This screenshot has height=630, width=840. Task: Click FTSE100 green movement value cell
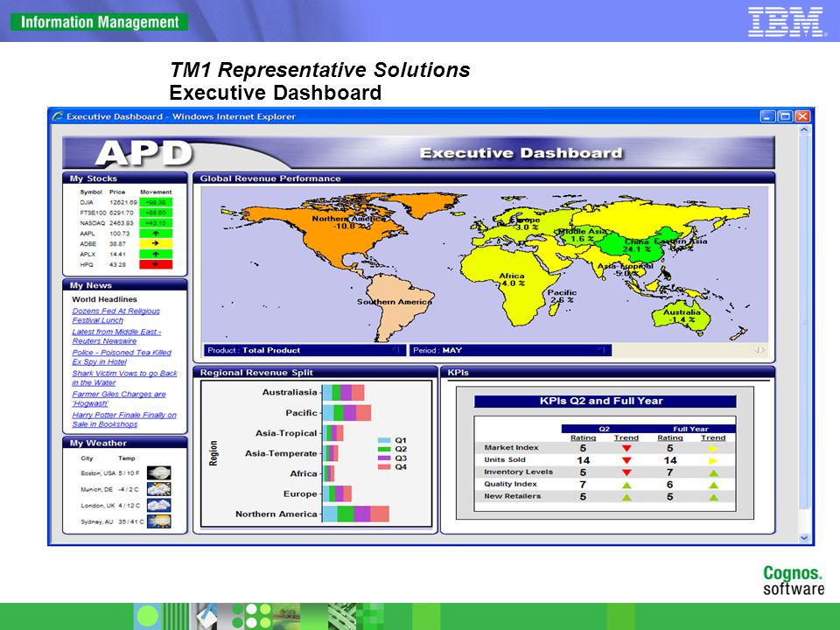(x=156, y=213)
